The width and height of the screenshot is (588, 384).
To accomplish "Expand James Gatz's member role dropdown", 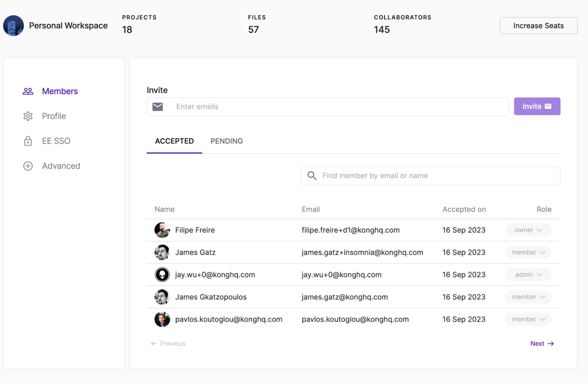I will coord(528,252).
